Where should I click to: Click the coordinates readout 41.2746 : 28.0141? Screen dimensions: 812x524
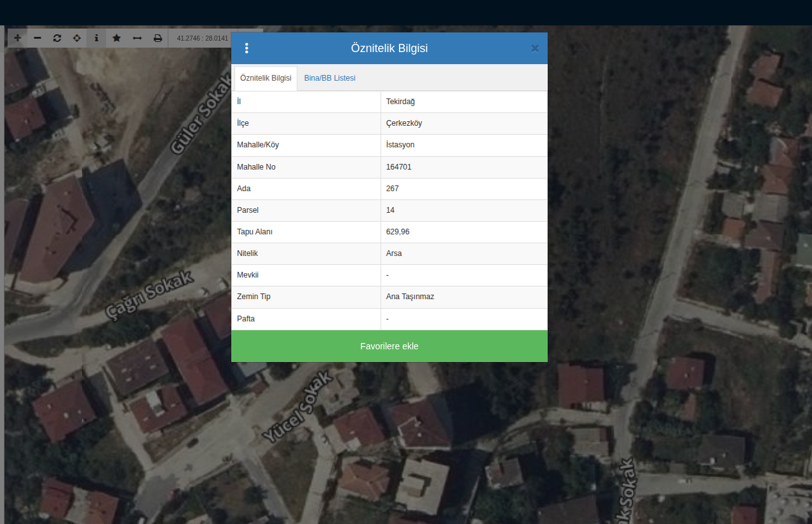(x=203, y=38)
